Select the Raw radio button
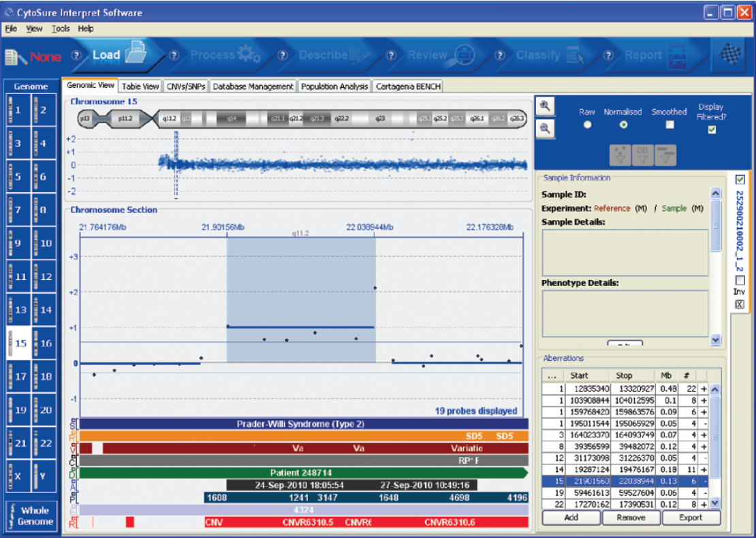The width and height of the screenshot is (756, 538). click(587, 125)
